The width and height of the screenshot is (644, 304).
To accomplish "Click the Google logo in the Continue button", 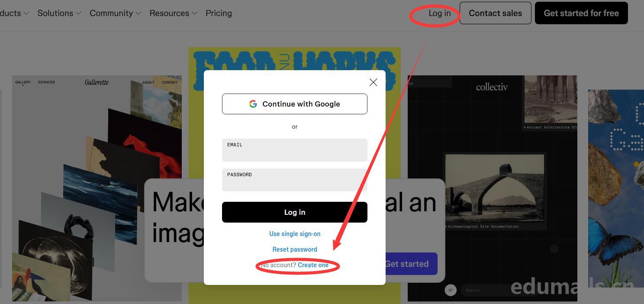I will 253,104.
